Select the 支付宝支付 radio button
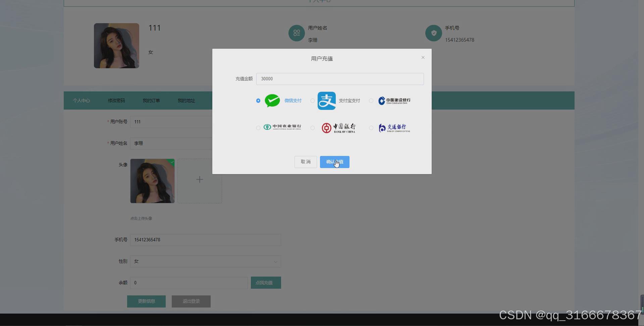Image resolution: width=644 pixels, height=326 pixels. tap(313, 101)
